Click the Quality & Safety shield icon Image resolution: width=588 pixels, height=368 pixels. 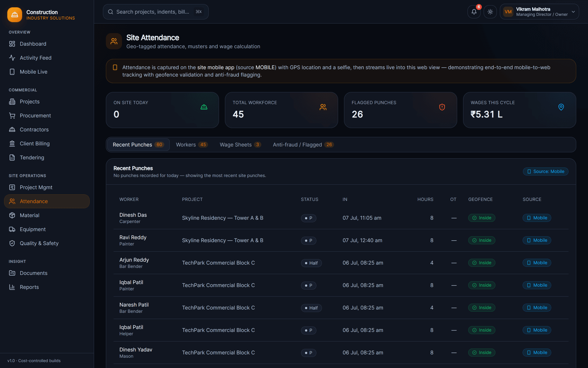tap(12, 243)
